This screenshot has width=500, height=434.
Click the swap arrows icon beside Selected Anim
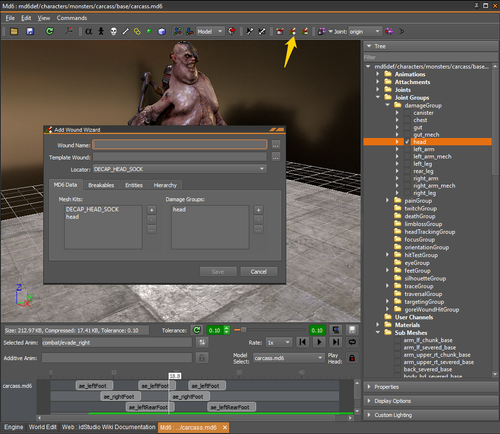[x=202, y=342]
